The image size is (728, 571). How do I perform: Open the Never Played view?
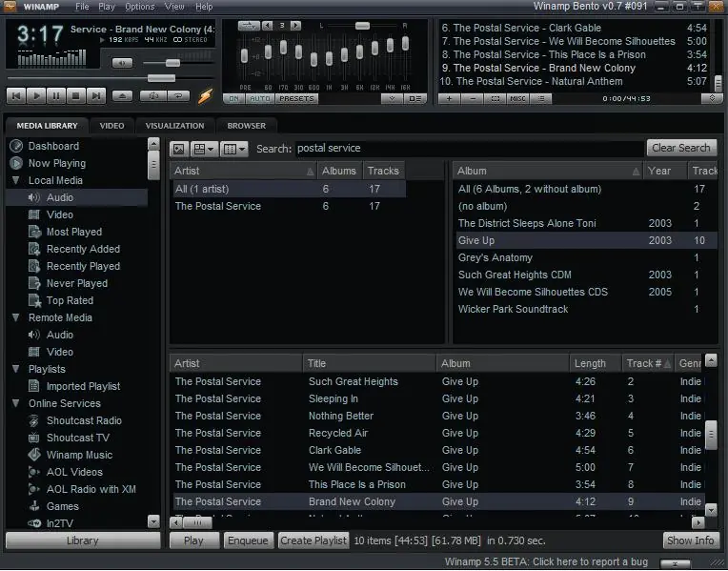pos(77,283)
